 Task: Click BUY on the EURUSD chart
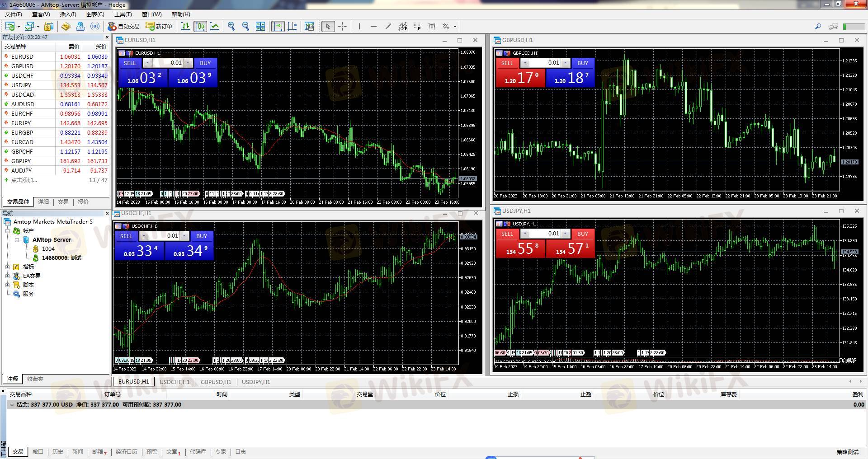[205, 63]
